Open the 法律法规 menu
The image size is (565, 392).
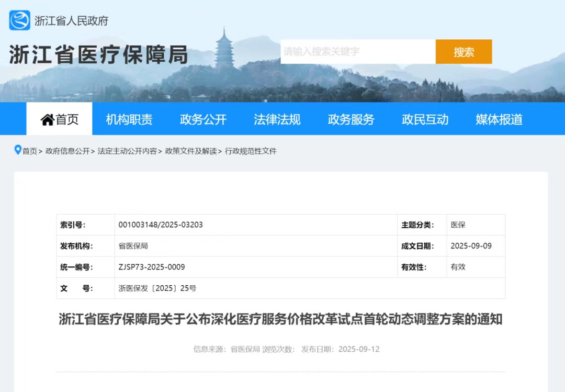pos(277,119)
